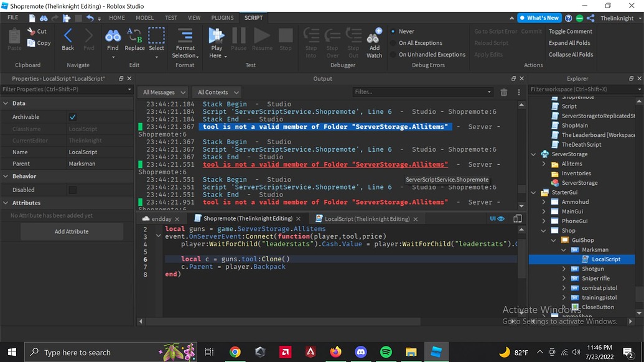Image resolution: width=644 pixels, height=362 pixels.
Task: Click the split view icon by editor tabs
Action: click(x=518, y=219)
